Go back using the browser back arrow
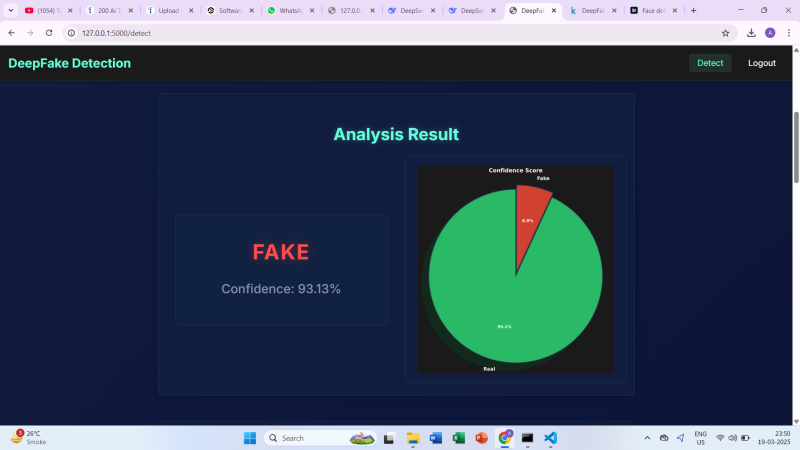Viewport: 800px width, 450px height. pyautogui.click(x=10, y=32)
